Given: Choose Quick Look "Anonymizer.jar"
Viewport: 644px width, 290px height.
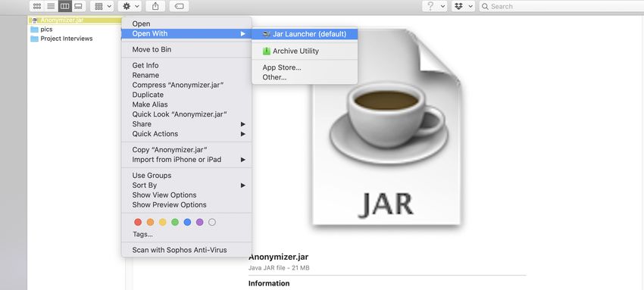Looking at the screenshot, I should coord(186,114).
